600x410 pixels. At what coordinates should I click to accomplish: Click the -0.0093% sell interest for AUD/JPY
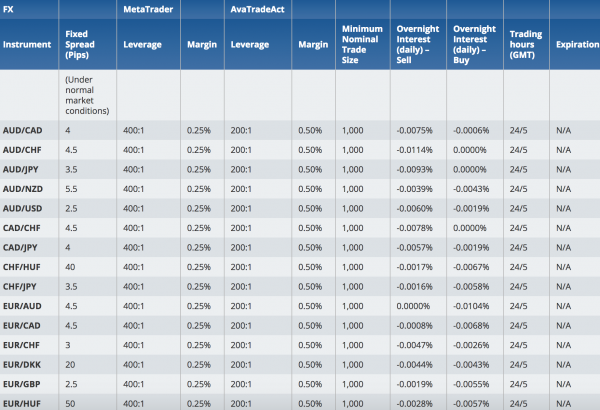click(x=414, y=169)
